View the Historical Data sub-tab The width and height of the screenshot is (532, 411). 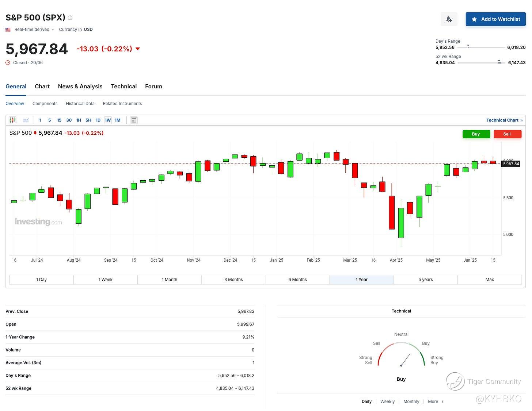[80, 104]
